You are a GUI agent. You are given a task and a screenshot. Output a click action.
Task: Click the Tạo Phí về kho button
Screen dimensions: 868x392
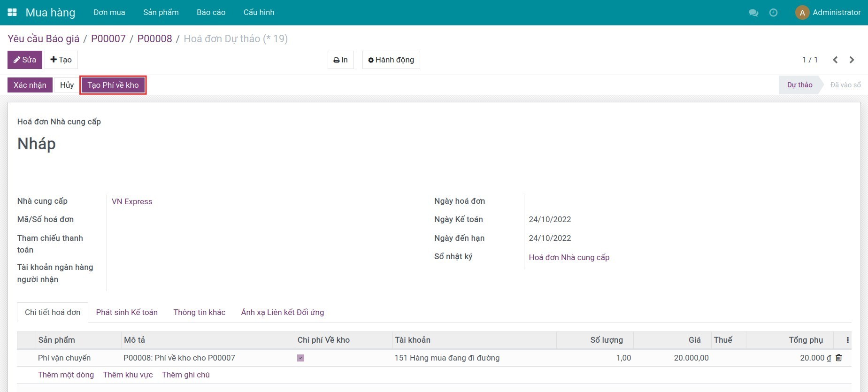coord(113,85)
